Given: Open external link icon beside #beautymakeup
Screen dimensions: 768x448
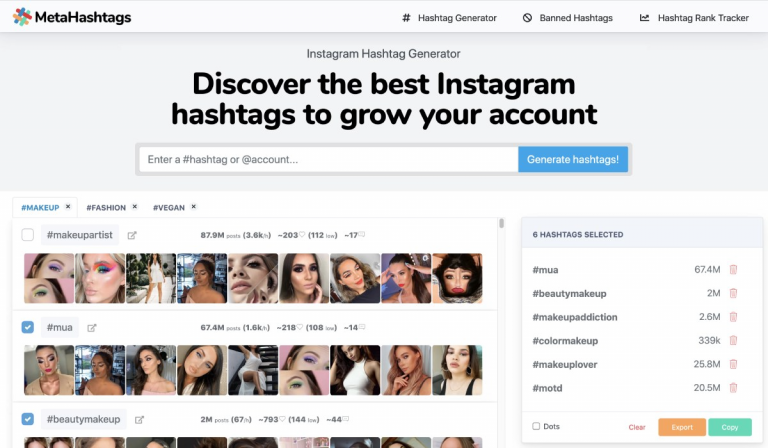Looking at the screenshot, I should [139, 420].
